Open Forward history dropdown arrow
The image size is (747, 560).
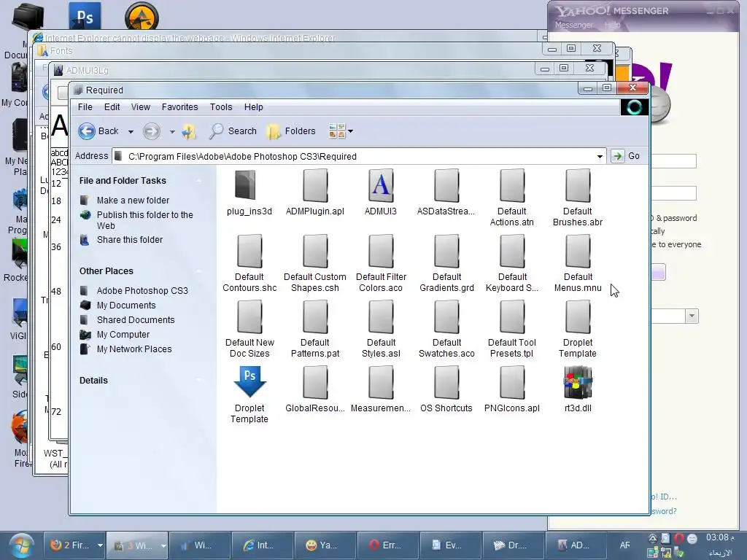172,131
